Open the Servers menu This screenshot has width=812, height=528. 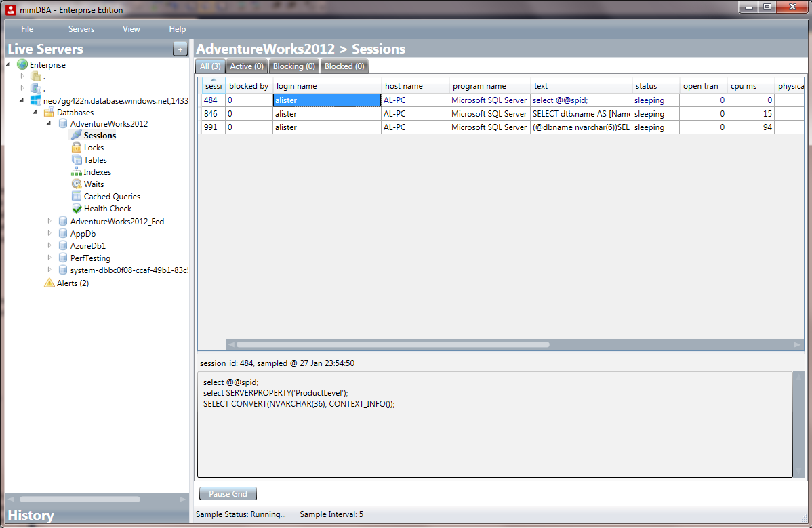81,29
